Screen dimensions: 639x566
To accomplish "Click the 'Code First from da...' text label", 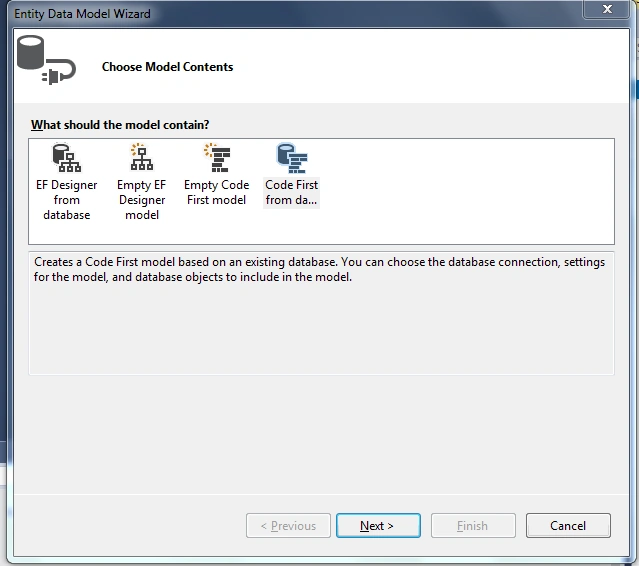I will 291,192.
